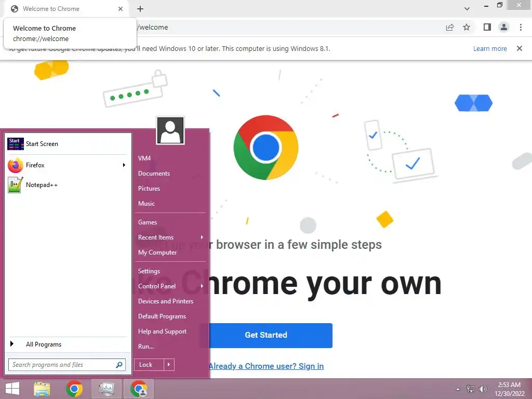This screenshot has height=399, width=532.
Task: Click Get Started button
Action: [266, 335]
